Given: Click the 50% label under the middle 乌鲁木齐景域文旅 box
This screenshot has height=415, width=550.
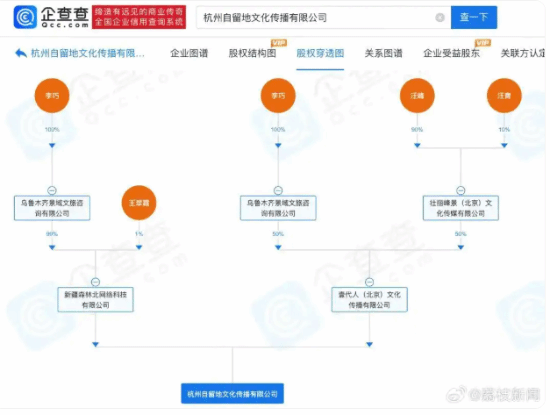Looking at the screenshot, I should pyautogui.click(x=278, y=234).
